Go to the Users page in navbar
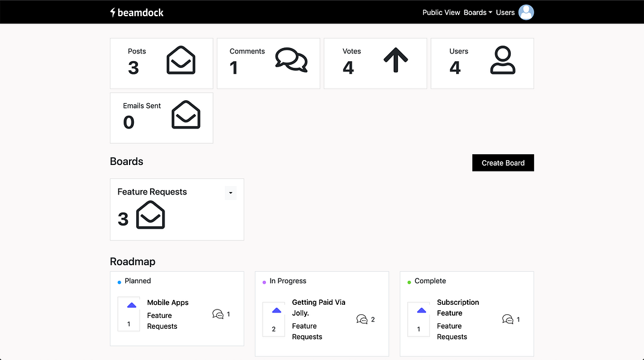 point(505,13)
